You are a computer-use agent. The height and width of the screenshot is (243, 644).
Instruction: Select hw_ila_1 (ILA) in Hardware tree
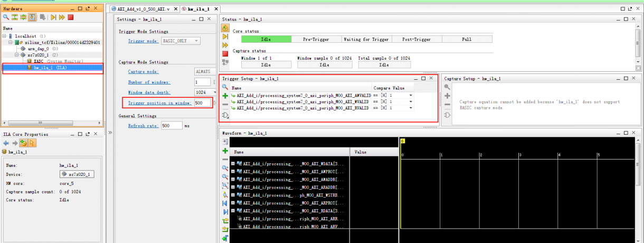53,68
